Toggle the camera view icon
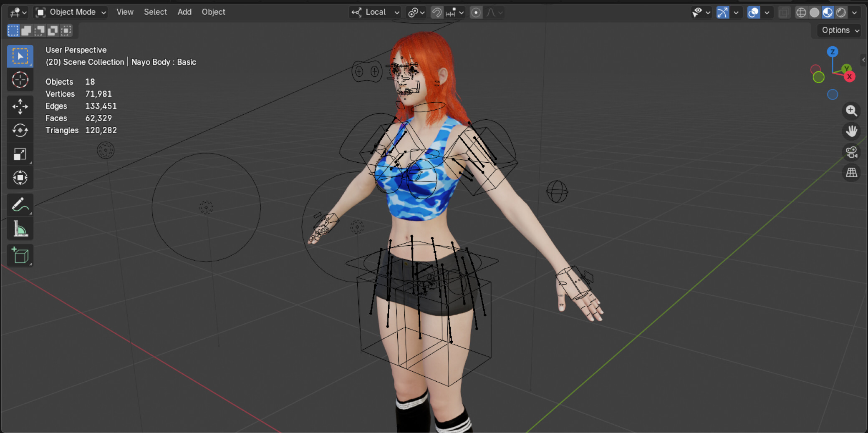This screenshot has width=868, height=433. [851, 152]
